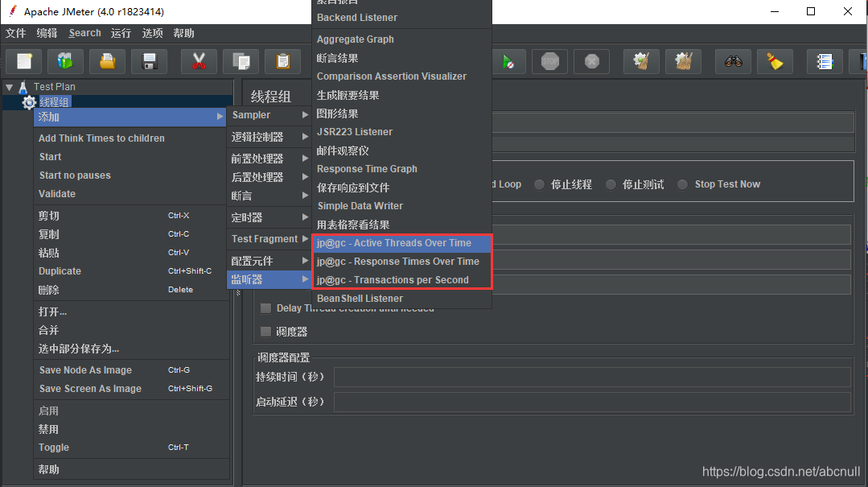Click the JMeter feather title icon
The image size is (868, 487).
12,11
